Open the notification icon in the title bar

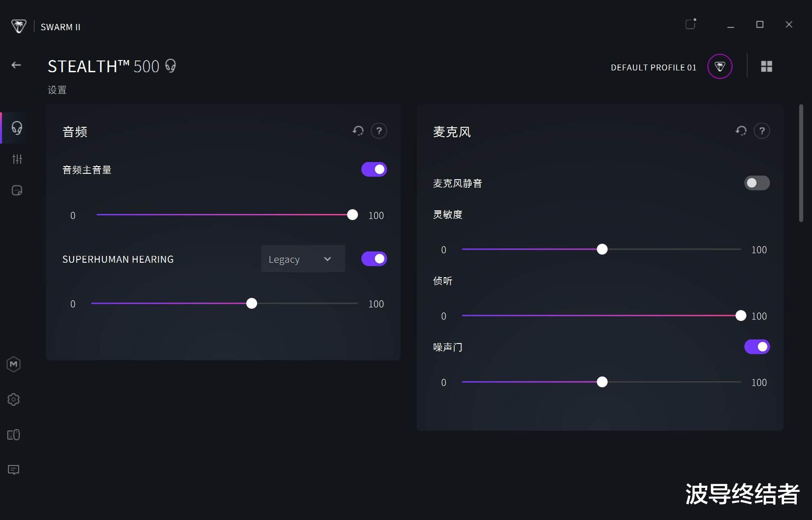[x=691, y=24]
